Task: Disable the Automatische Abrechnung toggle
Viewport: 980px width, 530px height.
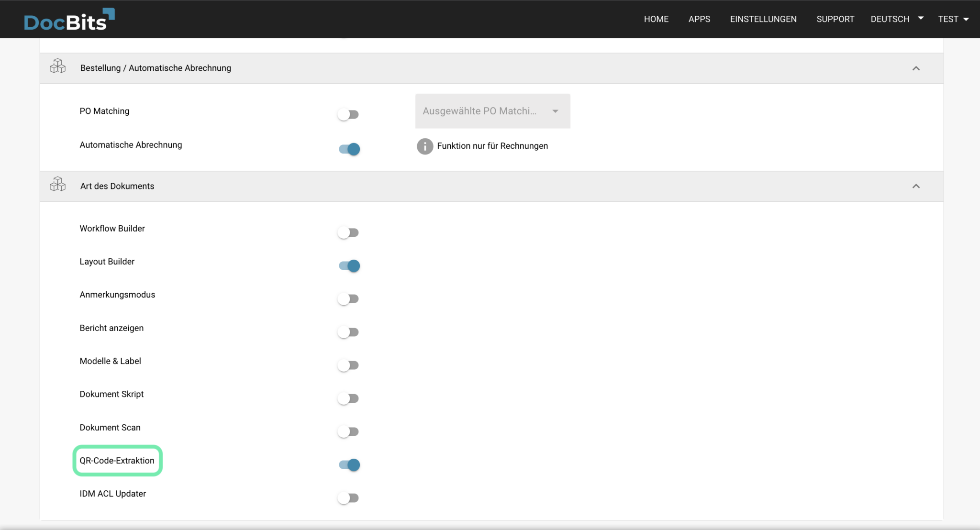Action: tap(349, 149)
